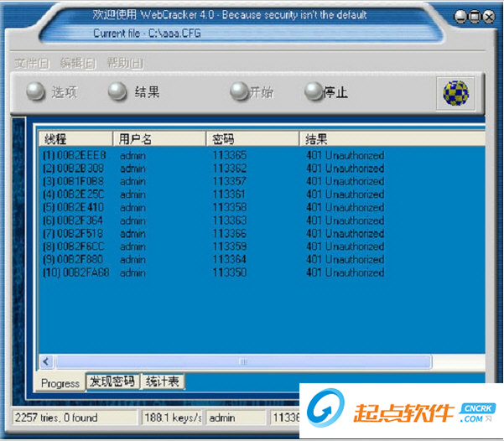Click status bar '2257 tries, 0 found'
Screen dimensions: 504x441
click(75, 418)
